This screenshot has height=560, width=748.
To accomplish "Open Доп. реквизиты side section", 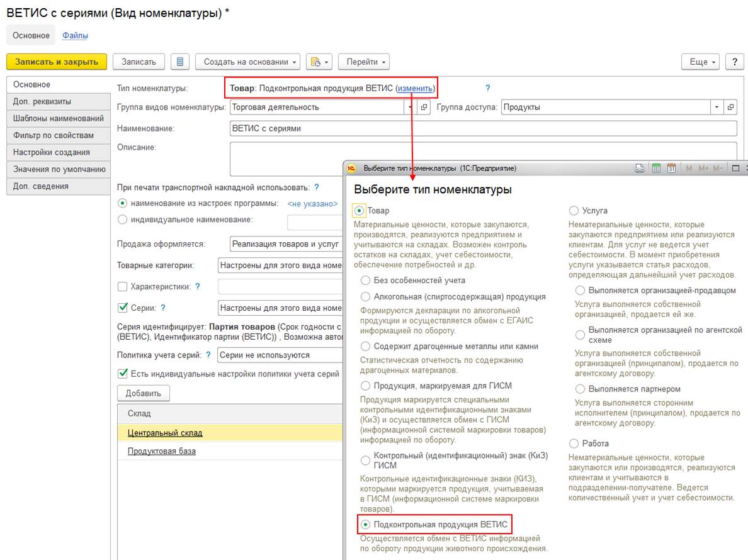I will point(58,101).
